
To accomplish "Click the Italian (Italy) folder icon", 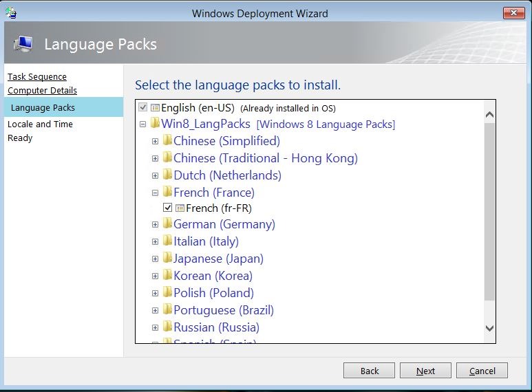I will pyautogui.click(x=167, y=240).
